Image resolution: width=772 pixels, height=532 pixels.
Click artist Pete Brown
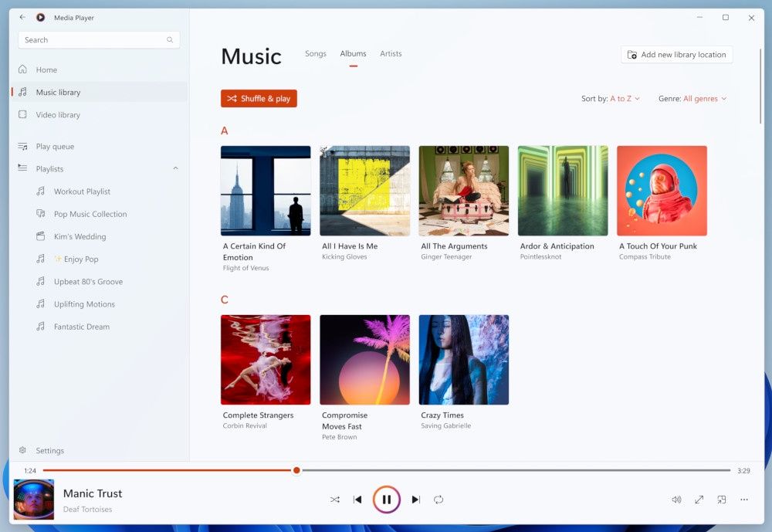[x=339, y=437]
